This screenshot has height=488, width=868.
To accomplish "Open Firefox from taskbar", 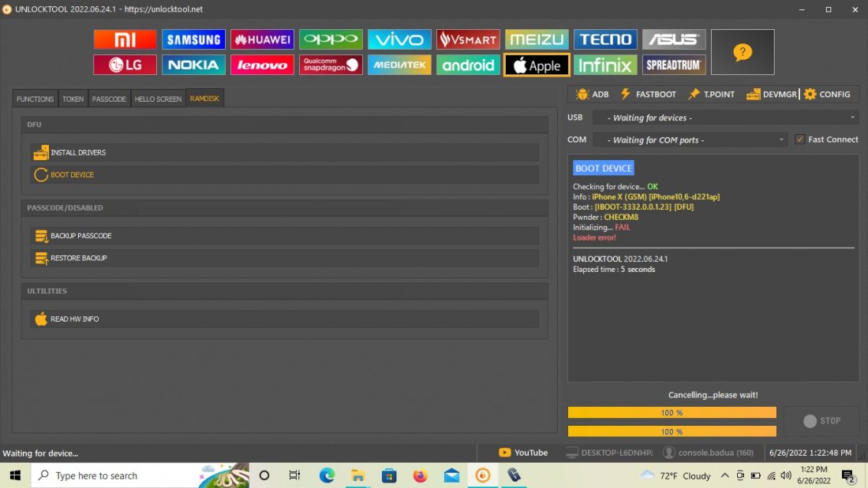I will click(420, 476).
